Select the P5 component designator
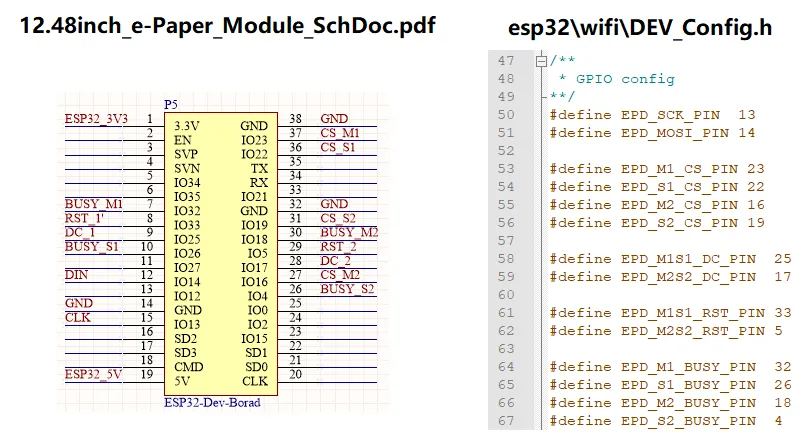Image resolution: width=806 pixels, height=443 pixels. click(171, 105)
